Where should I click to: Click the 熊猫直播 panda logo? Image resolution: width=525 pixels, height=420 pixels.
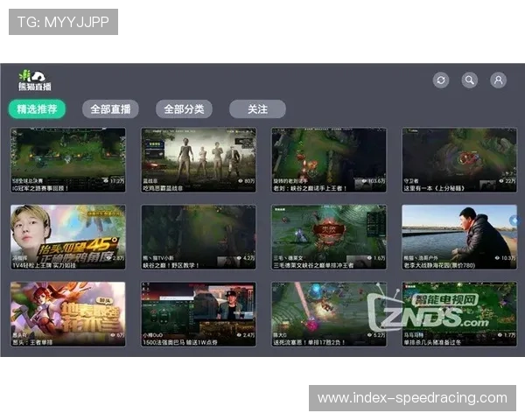33,80
